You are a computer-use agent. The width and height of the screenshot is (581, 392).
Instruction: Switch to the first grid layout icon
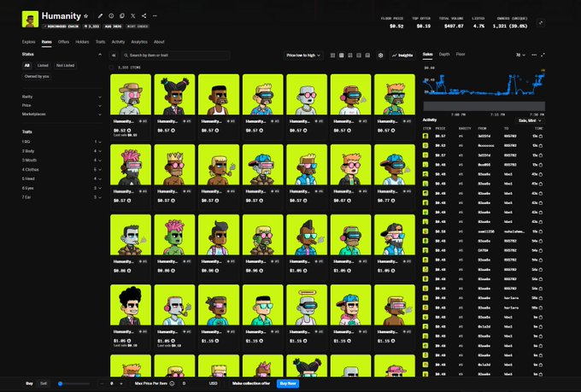click(332, 56)
